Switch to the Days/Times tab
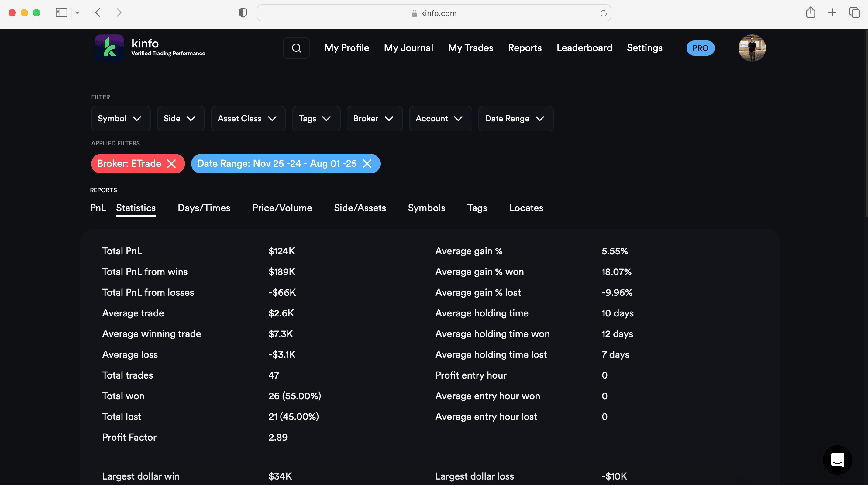The width and height of the screenshot is (868, 485). [x=204, y=208]
